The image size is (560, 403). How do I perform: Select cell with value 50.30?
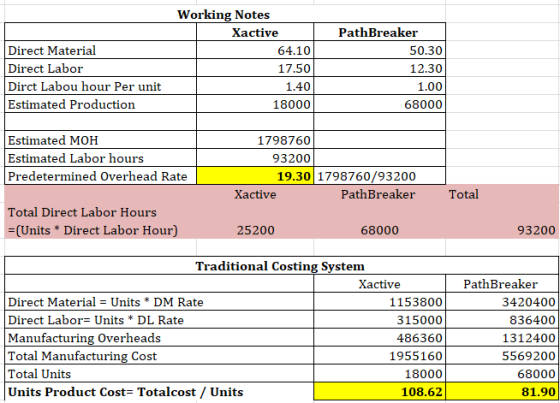(x=379, y=50)
